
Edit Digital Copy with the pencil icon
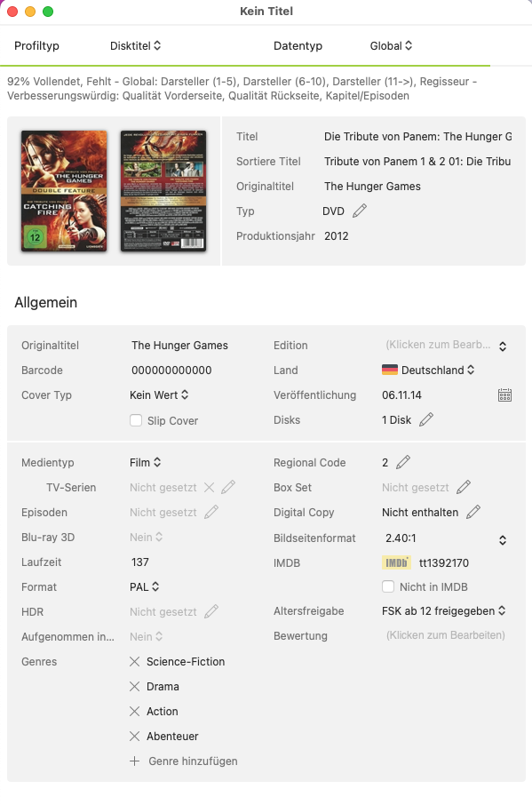point(473,512)
